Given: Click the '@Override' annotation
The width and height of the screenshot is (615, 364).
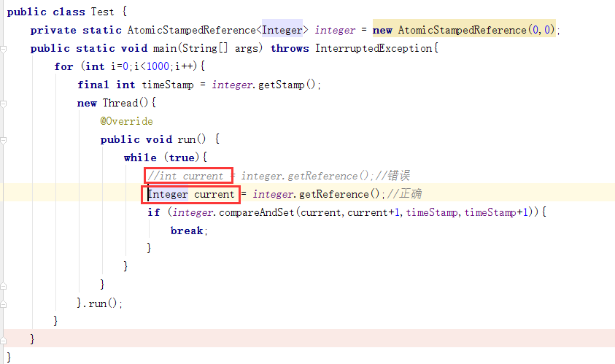Looking at the screenshot, I should pos(126,121).
